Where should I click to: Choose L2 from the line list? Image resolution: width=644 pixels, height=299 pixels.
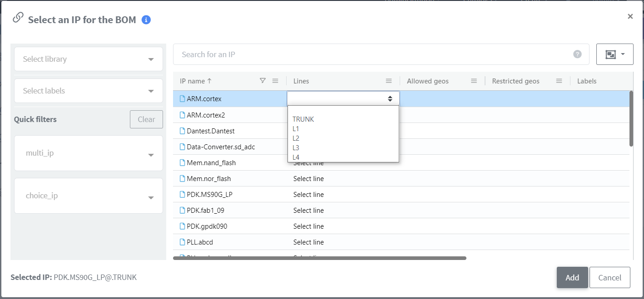(296, 138)
